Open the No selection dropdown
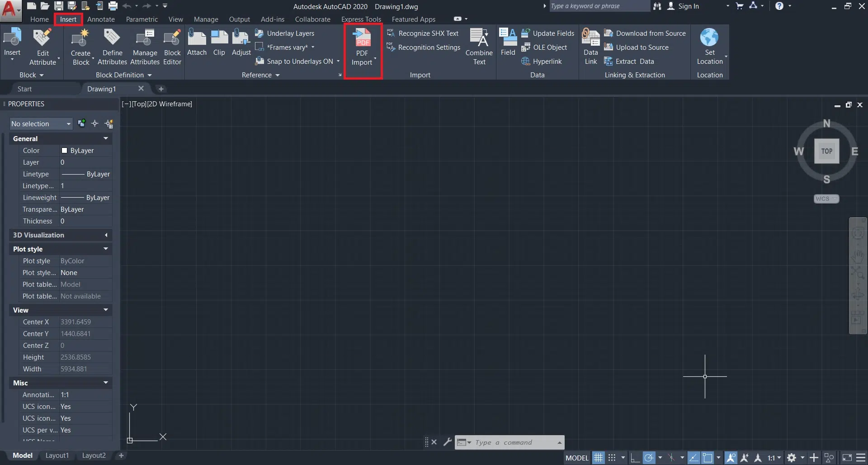 (x=41, y=124)
